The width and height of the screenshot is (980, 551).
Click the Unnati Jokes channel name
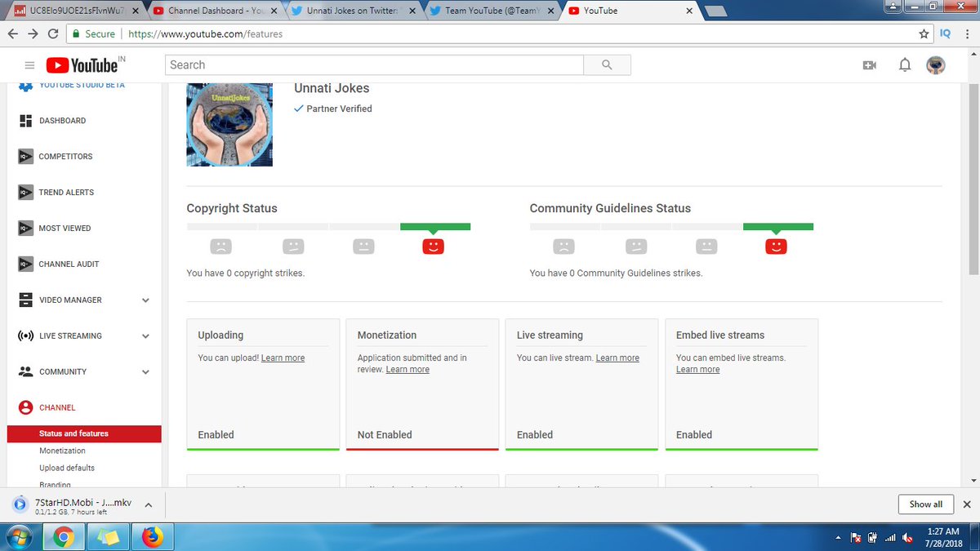[332, 88]
